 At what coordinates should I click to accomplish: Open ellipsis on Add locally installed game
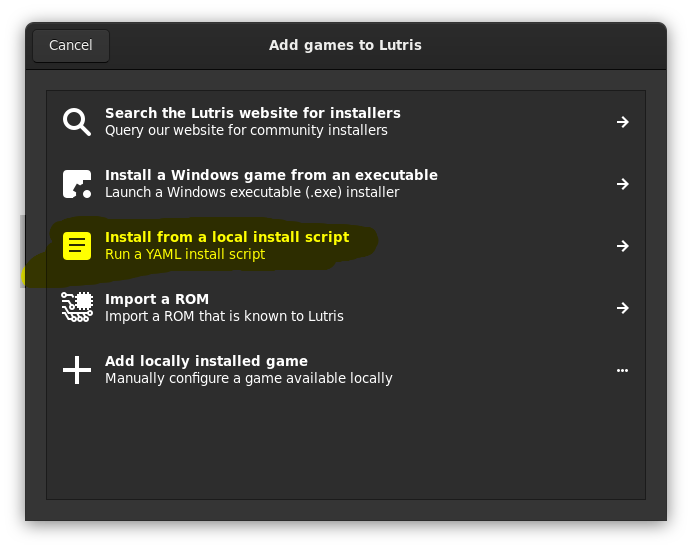(622, 370)
